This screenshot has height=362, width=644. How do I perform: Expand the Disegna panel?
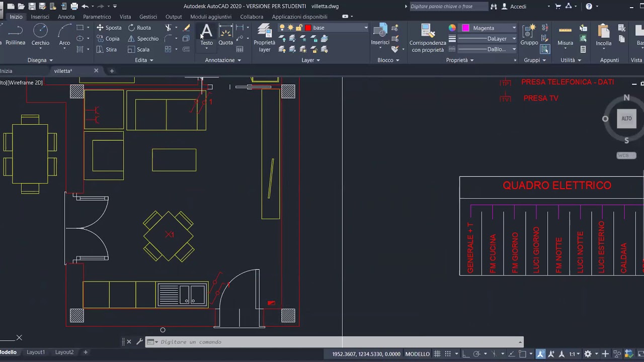[40, 60]
